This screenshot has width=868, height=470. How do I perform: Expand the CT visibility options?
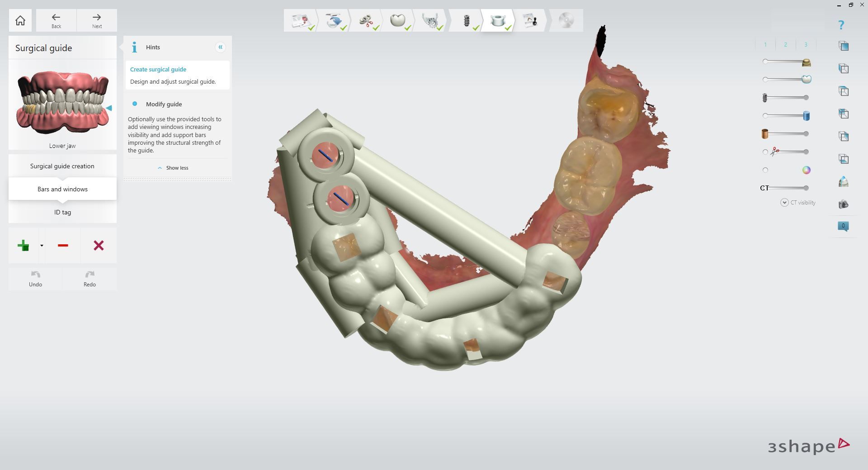click(784, 203)
